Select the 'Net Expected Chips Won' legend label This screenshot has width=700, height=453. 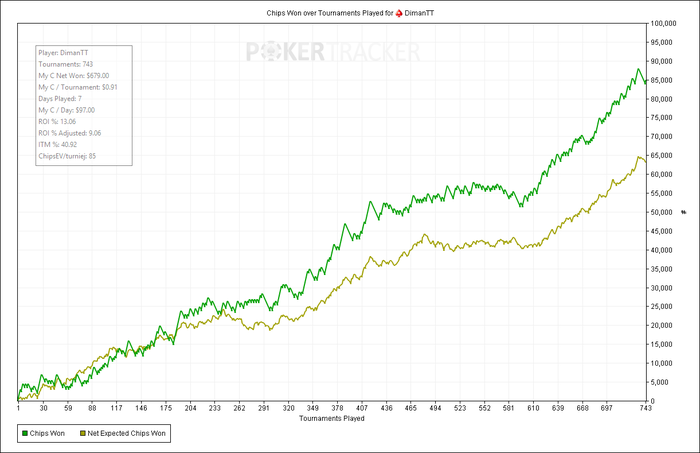(126, 433)
